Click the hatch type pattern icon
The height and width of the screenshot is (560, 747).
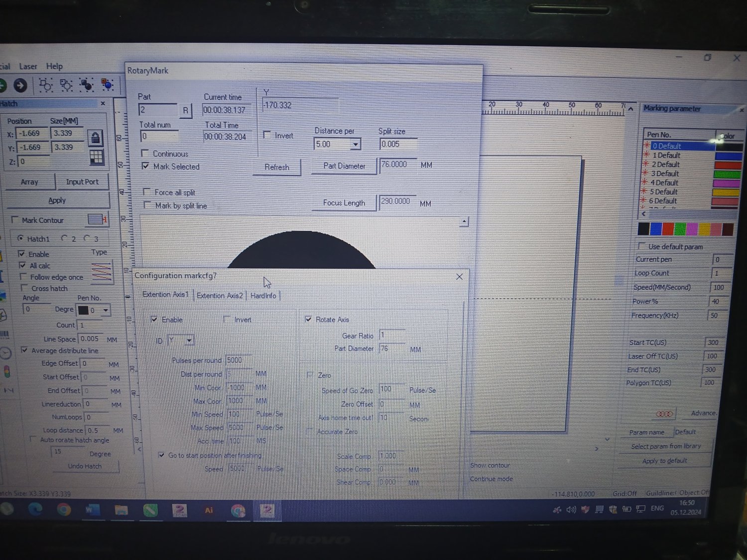coord(102,272)
